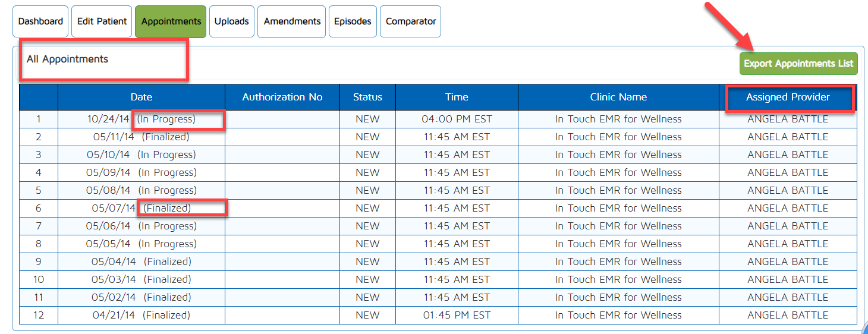Image resolution: width=868 pixels, height=334 pixels.
Task: Open the 05/05/14 In Progress appointment
Action: tap(141, 244)
